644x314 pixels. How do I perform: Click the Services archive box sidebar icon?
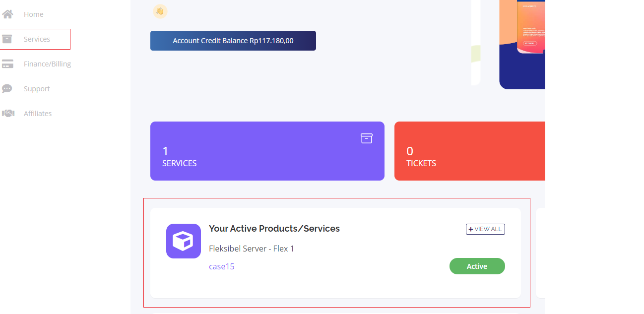(6, 39)
